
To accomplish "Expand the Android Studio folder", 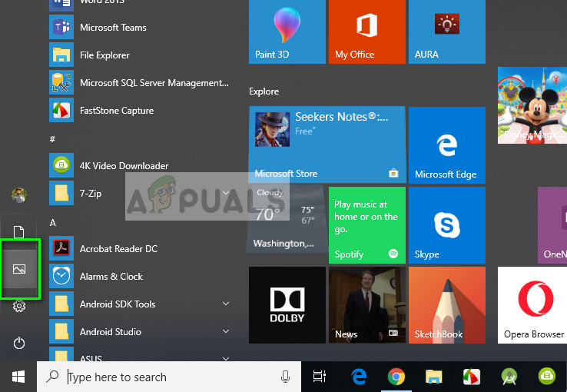I will (138, 332).
